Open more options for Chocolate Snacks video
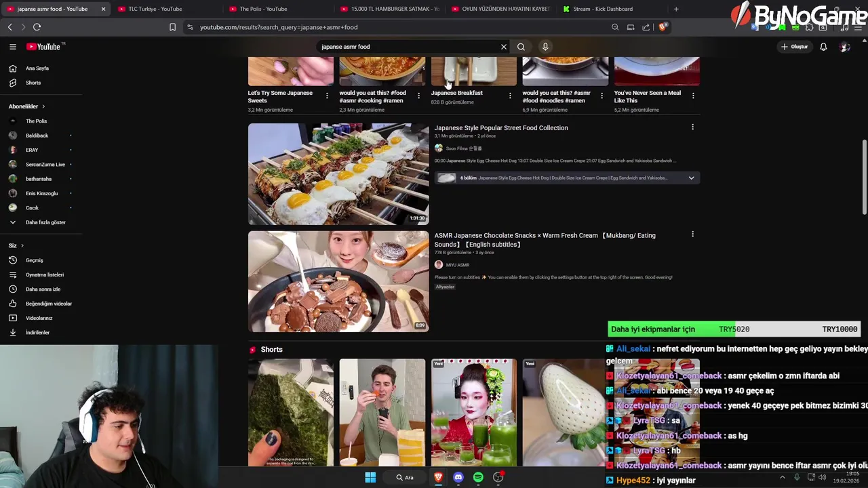 (692, 235)
